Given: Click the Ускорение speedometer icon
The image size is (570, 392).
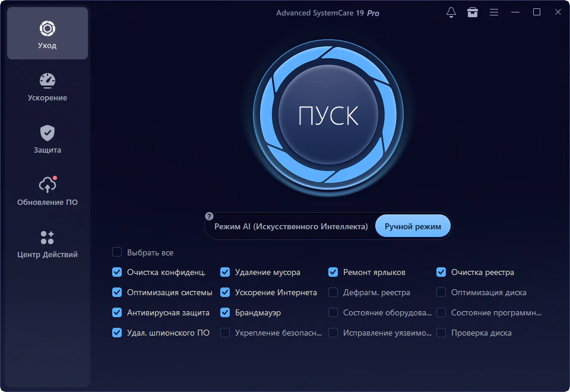Looking at the screenshot, I should point(47,81).
